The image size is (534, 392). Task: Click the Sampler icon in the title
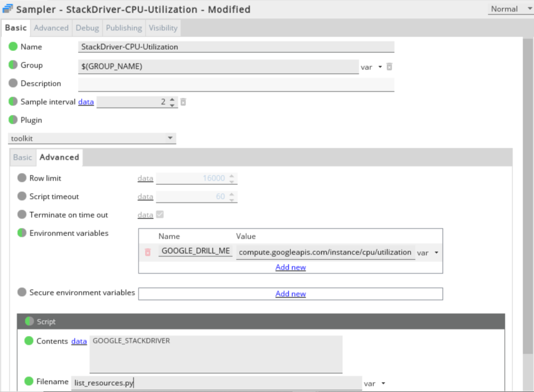[x=7, y=9]
